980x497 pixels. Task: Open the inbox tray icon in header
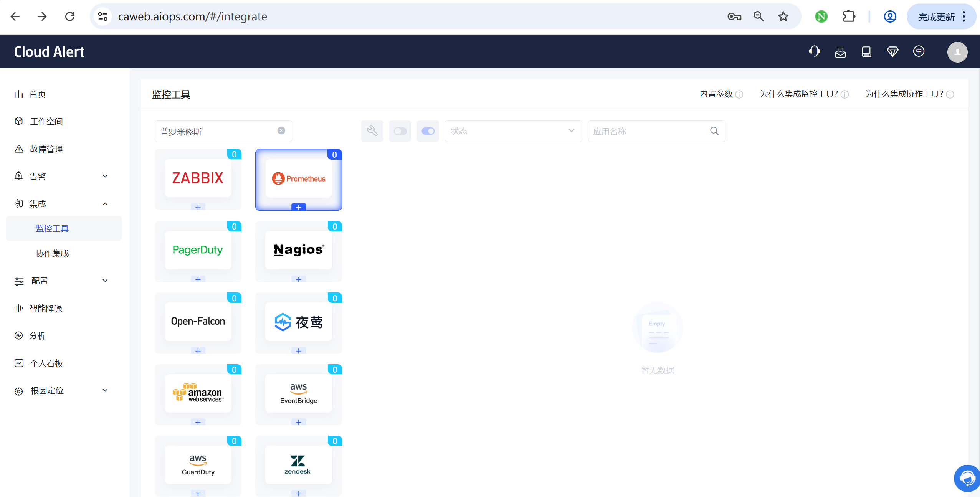coord(840,52)
